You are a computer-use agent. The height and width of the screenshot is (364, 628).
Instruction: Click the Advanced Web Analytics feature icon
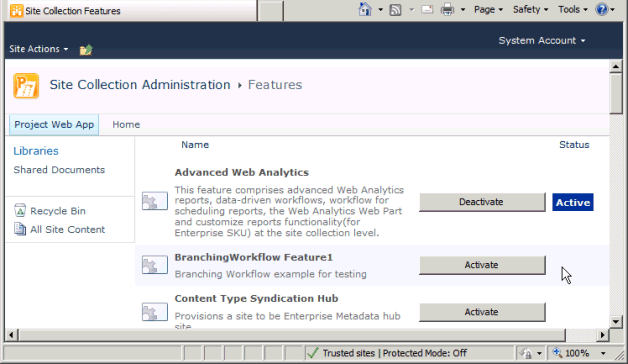point(155,201)
